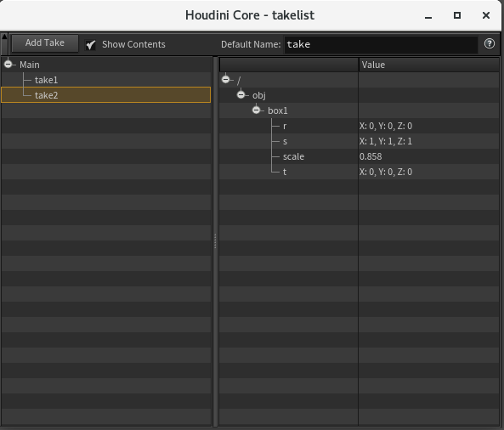Click the t parameter's X: 0 value
This screenshot has height=430, width=504.
click(x=367, y=172)
